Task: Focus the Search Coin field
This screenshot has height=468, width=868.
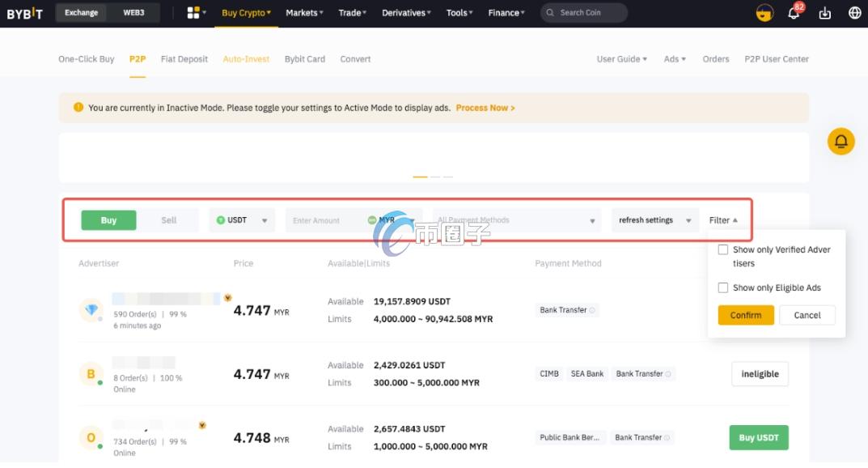Action: coord(584,13)
